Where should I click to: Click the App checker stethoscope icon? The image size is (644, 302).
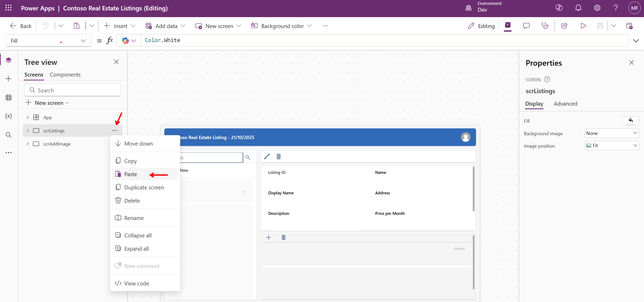(x=545, y=26)
